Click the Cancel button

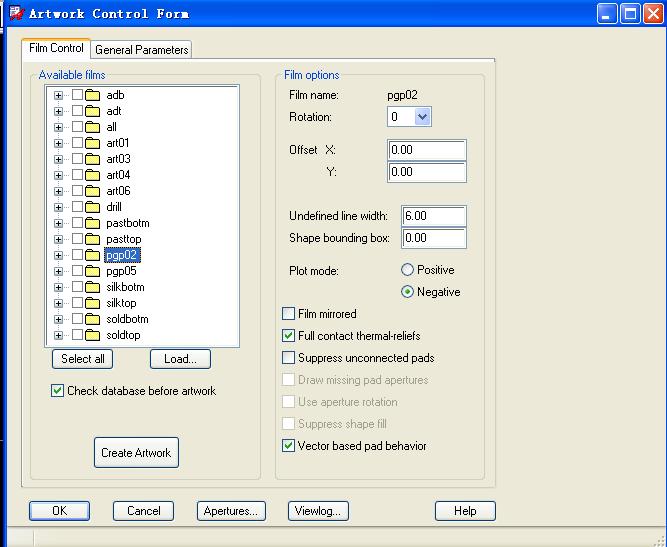[x=143, y=511]
